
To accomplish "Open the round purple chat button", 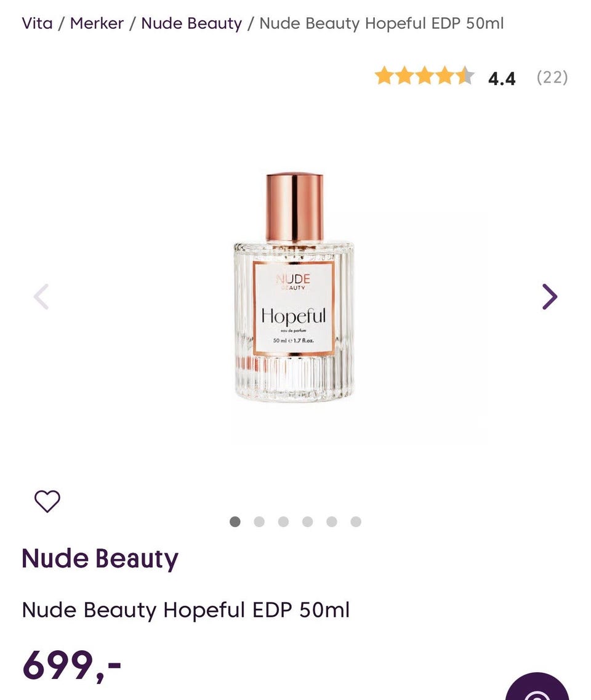I will coord(537,686).
